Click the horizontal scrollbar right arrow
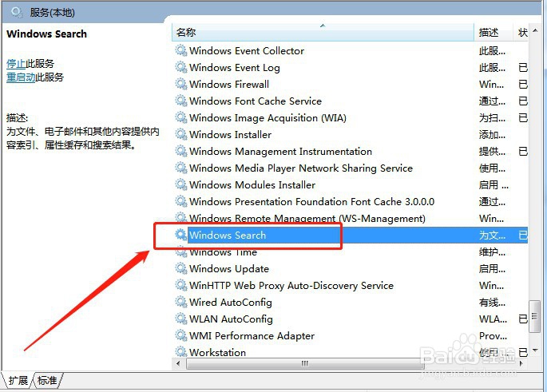Viewport: 547px width, 392px height. (521, 363)
